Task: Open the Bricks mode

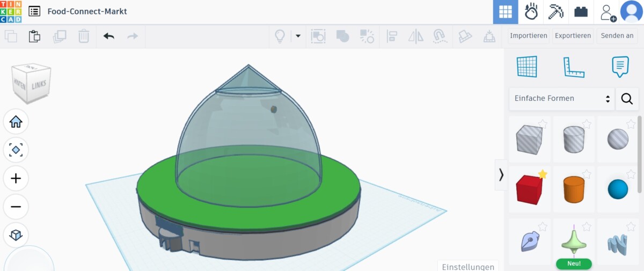Action: [581, 12]
